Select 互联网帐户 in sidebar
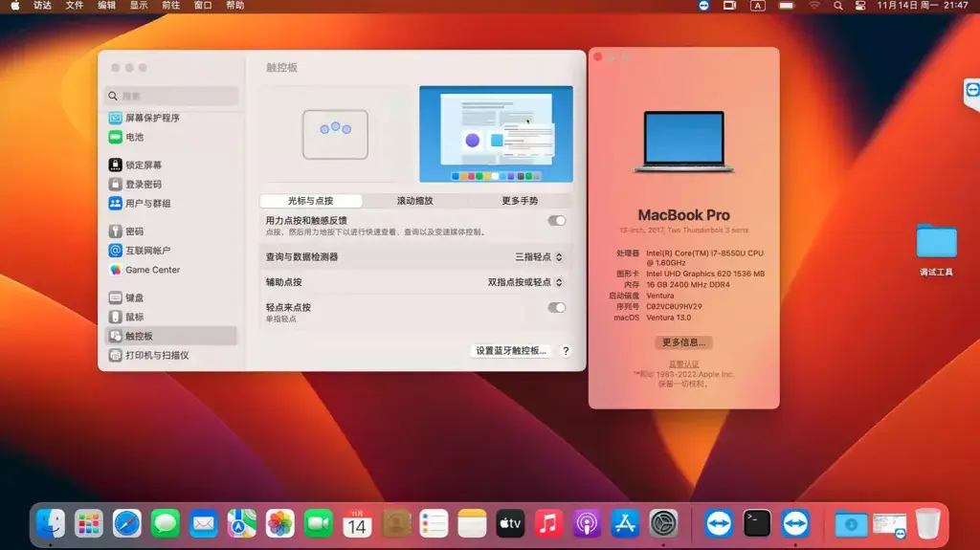Viewport: 980px width, 550px height. (x=172, y=251)
